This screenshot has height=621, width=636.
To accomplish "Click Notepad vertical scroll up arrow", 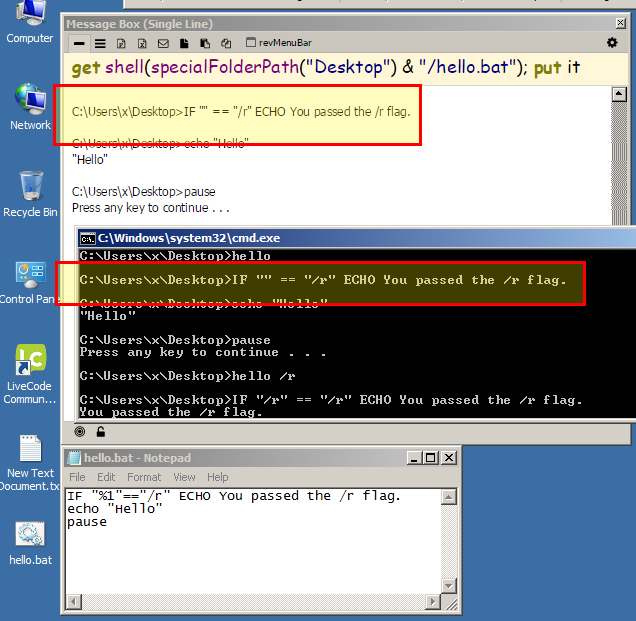I will [449, 497].
